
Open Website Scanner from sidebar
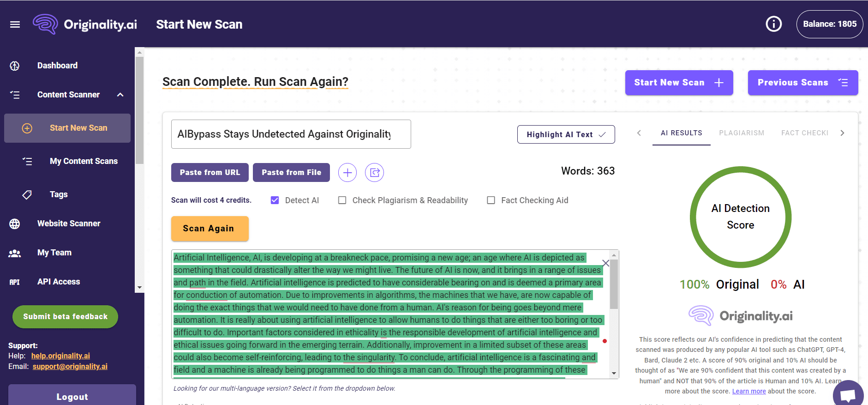click(68, 224)
